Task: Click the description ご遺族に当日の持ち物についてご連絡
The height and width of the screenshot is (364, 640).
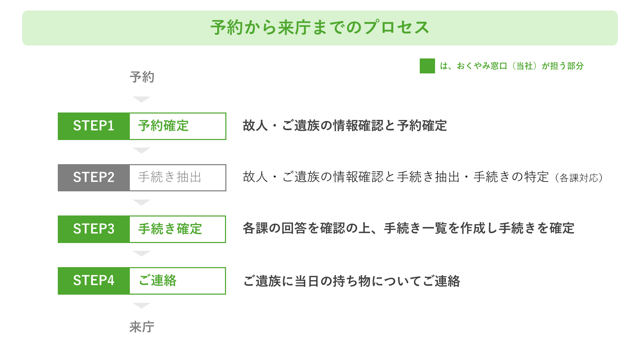Action: [x=351, y=281]
